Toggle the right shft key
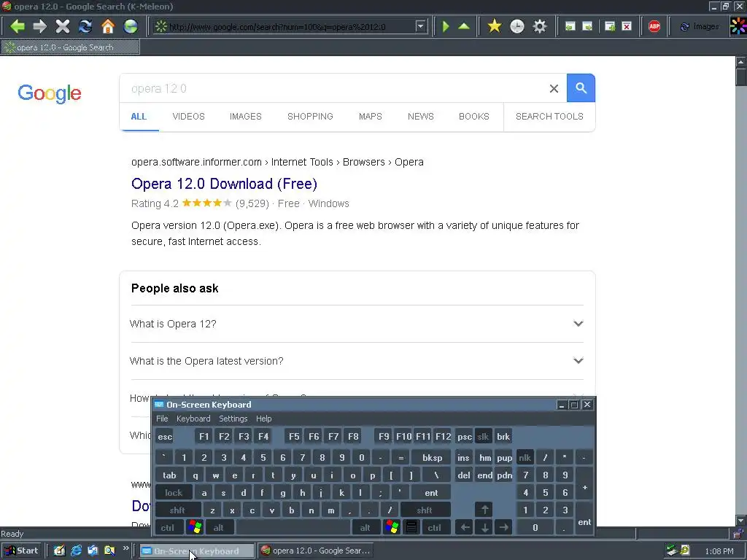747x560 pixels. coord(425,510)
